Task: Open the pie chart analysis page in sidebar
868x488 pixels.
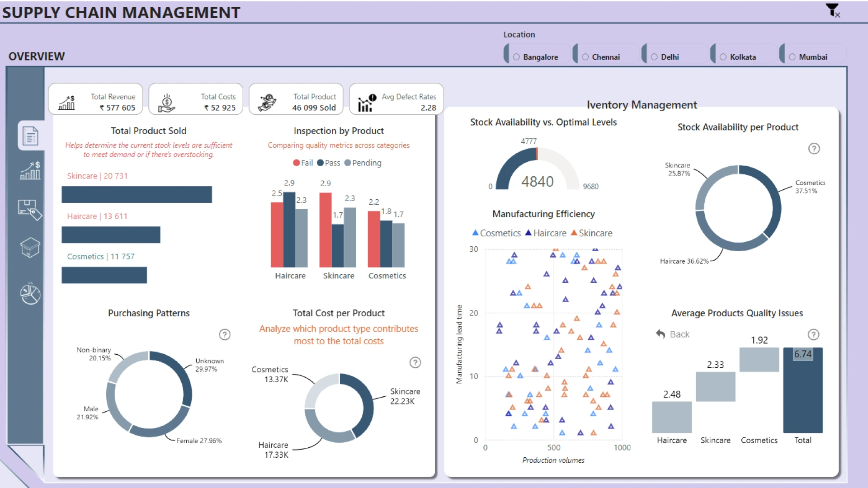Action: click(x=30, y=294)
